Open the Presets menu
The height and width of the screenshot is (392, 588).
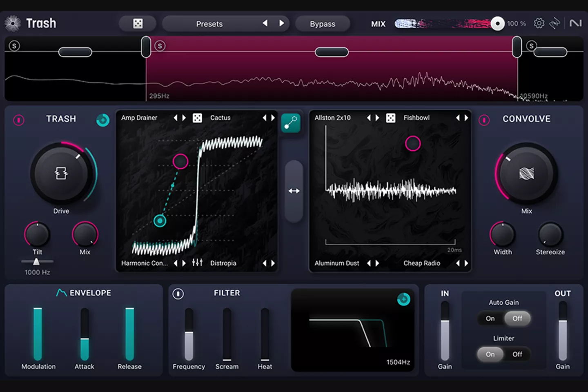209,24
